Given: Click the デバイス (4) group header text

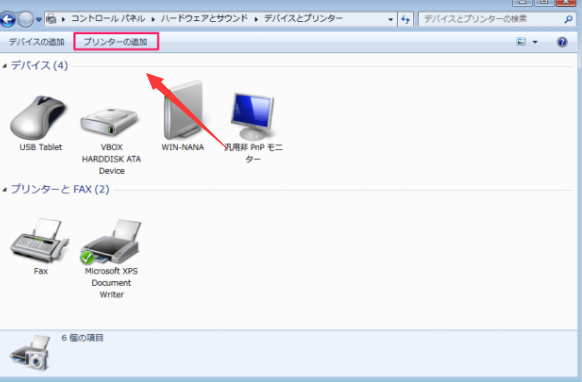Looking at the screenshot, I should click(x=39, y=66).
